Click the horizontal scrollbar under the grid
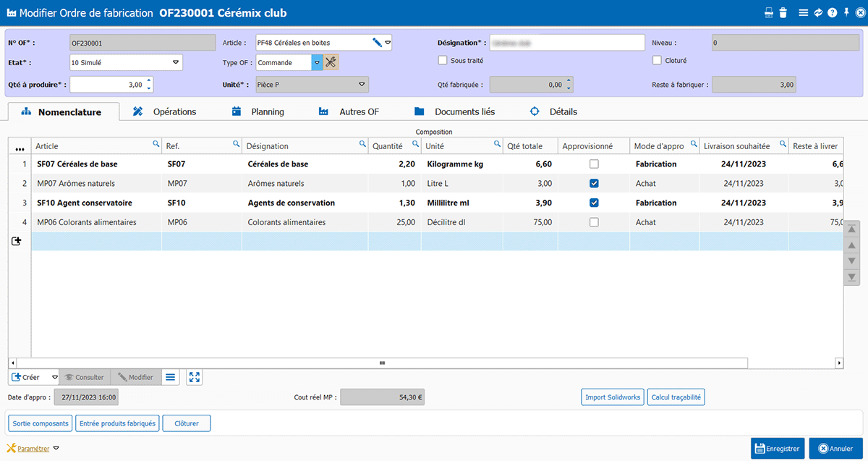868x461 pixels. [382, 363]
